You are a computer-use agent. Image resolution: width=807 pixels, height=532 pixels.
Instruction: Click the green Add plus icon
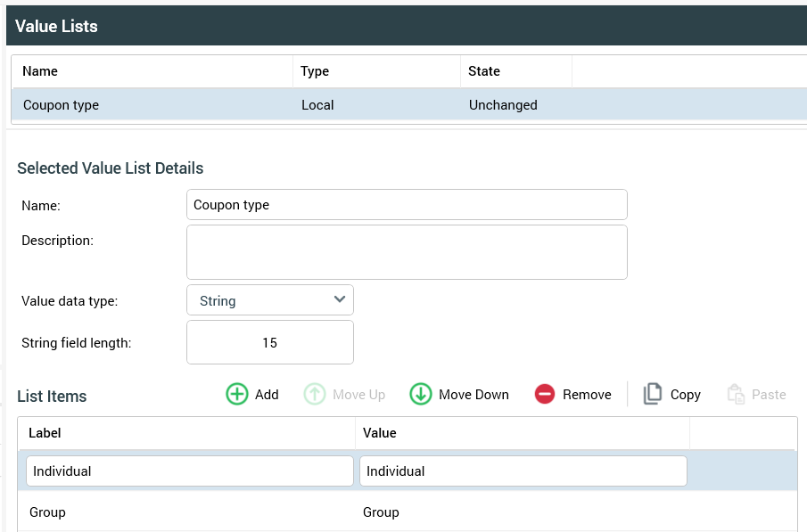237,394
